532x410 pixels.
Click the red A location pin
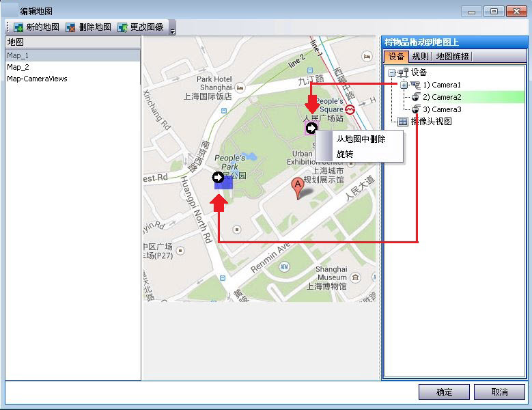298,188
